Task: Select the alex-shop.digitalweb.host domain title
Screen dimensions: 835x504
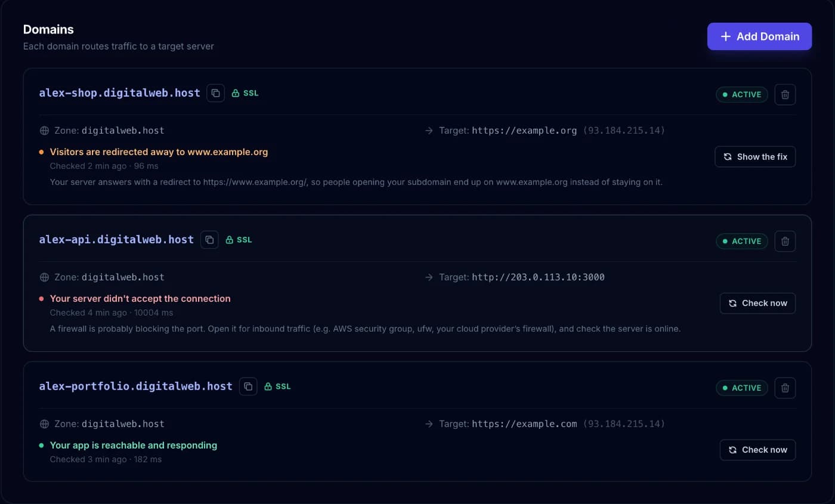Action: pos(120,93)
